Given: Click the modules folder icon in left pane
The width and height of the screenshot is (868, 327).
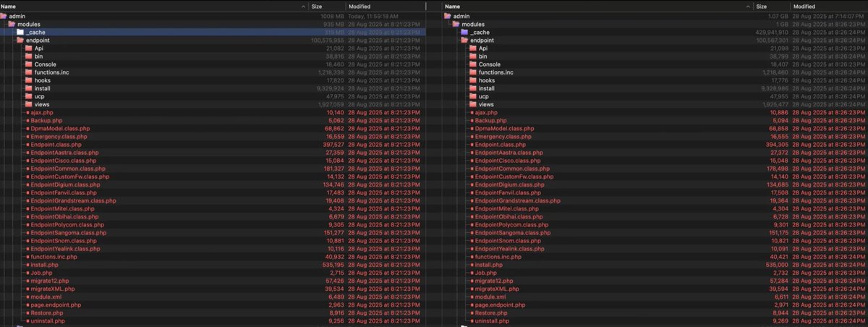Looking at the screenshot, I should coord(12,23).
